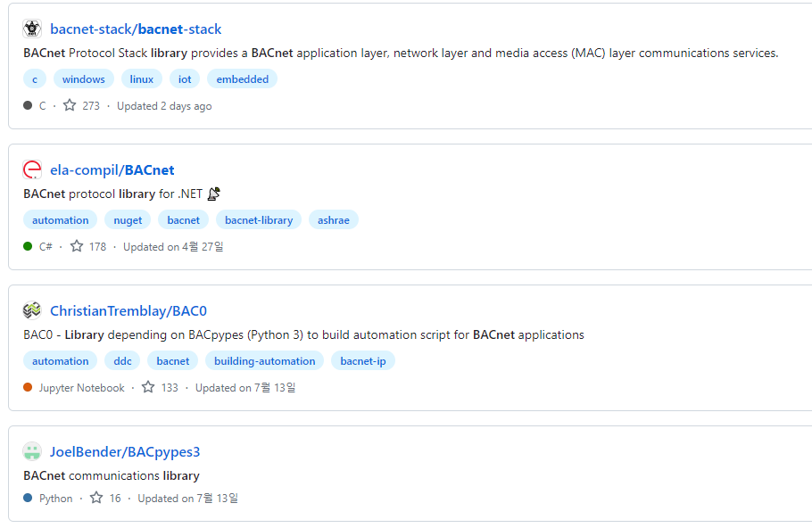Click 'Updated on 7월 13일' under BAC0
The height and width of the screenshot is (528, 812).
click(245, 388)
